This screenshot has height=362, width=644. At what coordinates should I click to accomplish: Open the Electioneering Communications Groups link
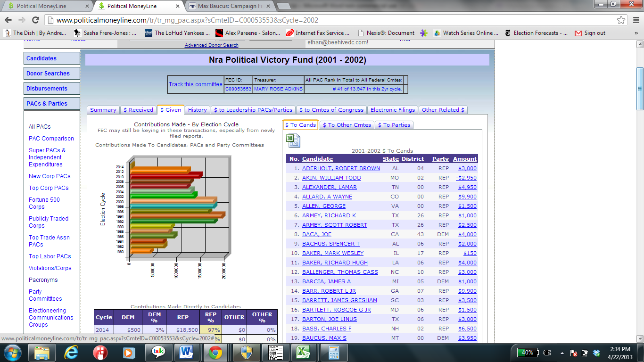pyautogui.click(x=51, y=318)
